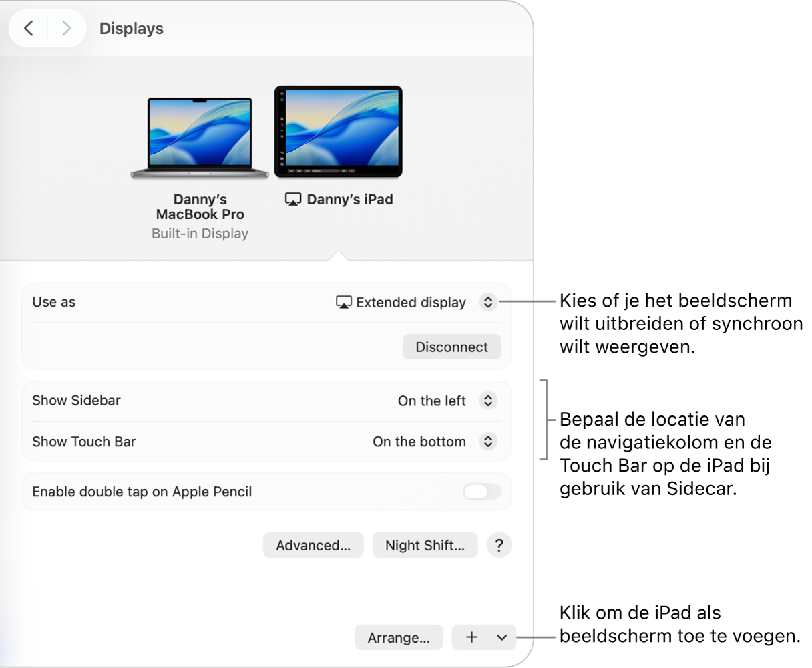
Task: Go back using the left chevron
Action: click(x=29, y=28)
